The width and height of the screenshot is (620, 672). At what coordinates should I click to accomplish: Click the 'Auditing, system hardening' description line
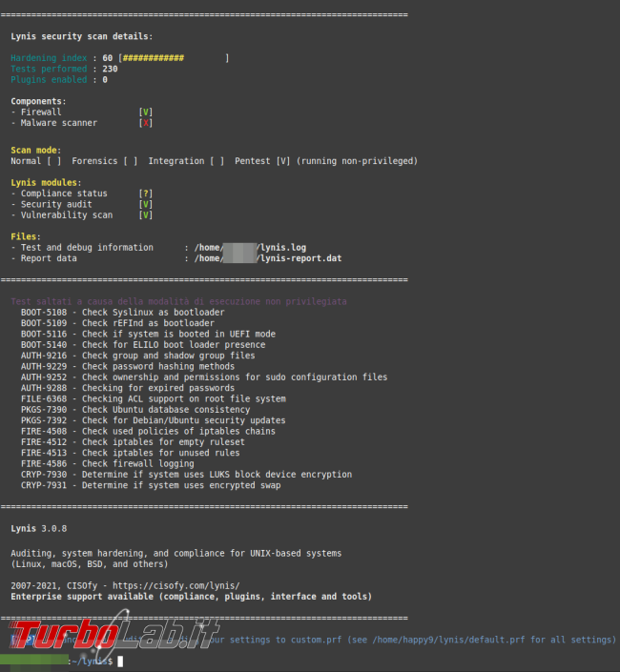[x=176, y=553]
